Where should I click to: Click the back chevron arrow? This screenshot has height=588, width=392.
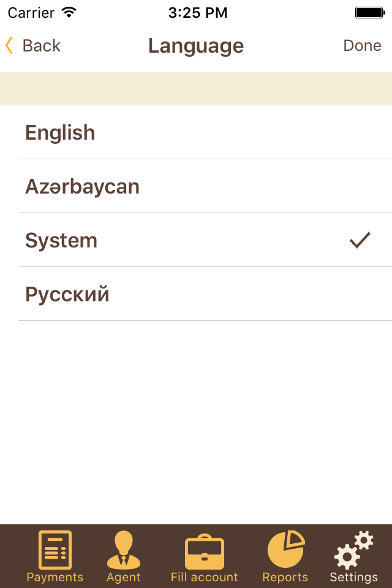pyautogui.click(x=9, y=45)
